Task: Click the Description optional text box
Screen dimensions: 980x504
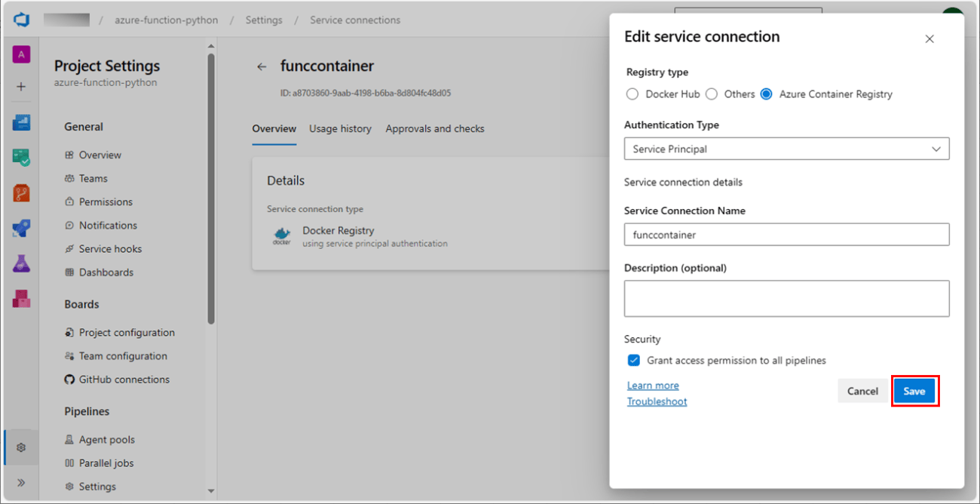Action: pyautogui.click(x=786, y=298)
